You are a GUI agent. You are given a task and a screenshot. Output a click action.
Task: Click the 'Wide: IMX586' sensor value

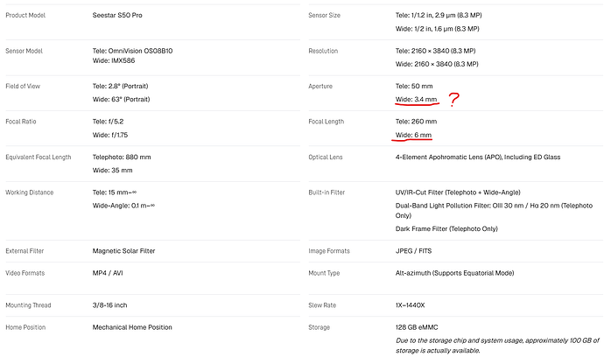(114, 61)
